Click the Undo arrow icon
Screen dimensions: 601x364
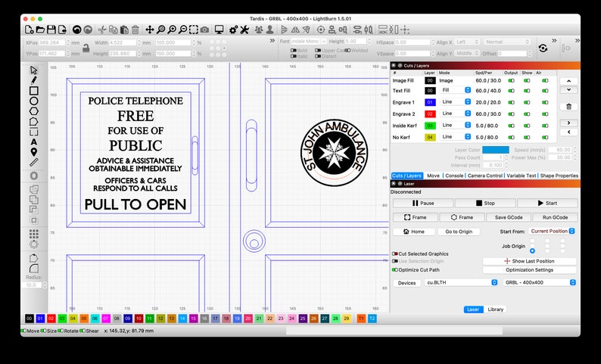[x=76, y=30]
